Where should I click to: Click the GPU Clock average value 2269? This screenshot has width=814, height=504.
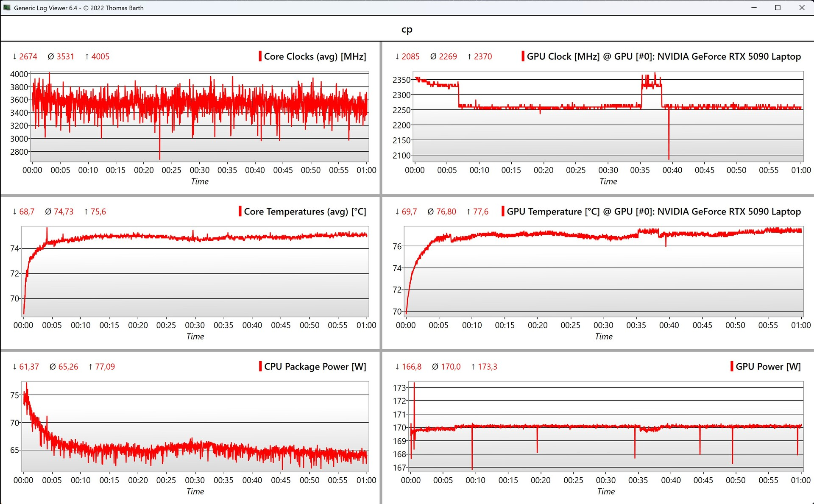tap(447, 56)
